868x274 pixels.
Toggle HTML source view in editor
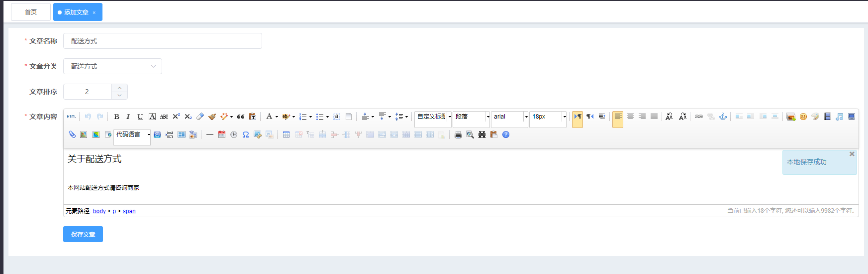coord(72,117)
